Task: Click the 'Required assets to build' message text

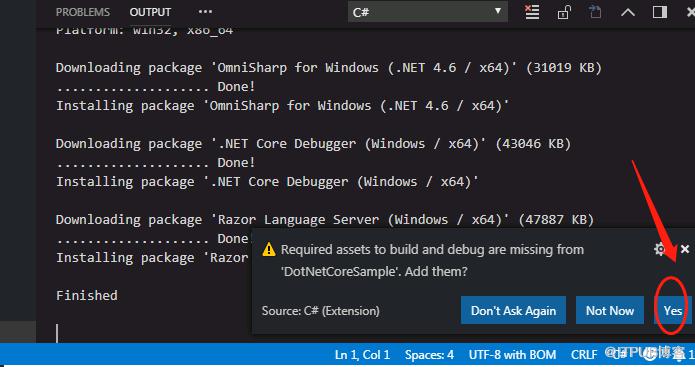Action: coord(432,261)
